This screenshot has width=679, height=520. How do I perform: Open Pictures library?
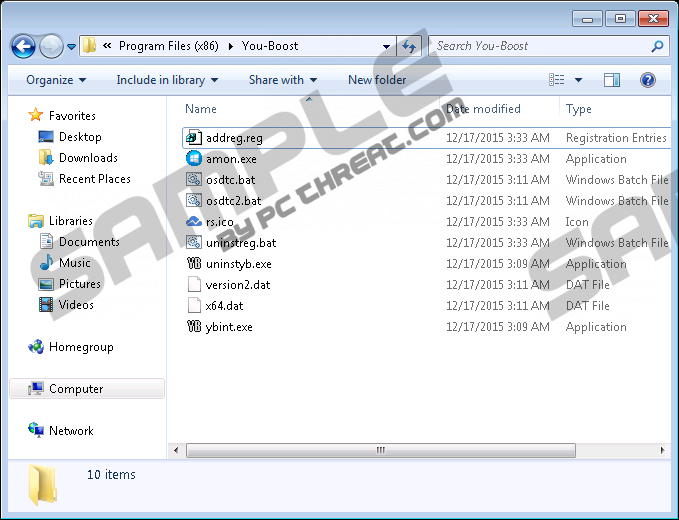pos(80,284)
